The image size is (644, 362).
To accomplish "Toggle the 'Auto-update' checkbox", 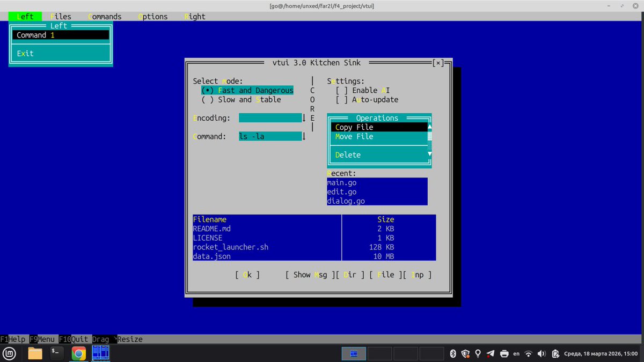I will (x=367, y=100).
